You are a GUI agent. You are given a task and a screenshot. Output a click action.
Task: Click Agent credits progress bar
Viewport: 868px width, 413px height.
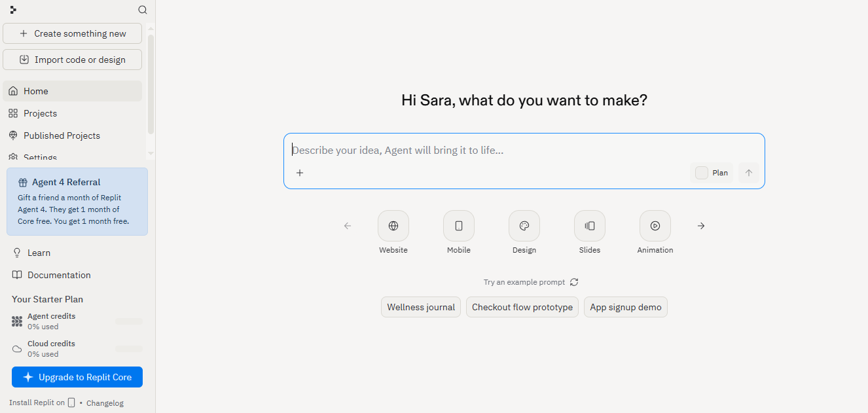(x=129, y=321)
